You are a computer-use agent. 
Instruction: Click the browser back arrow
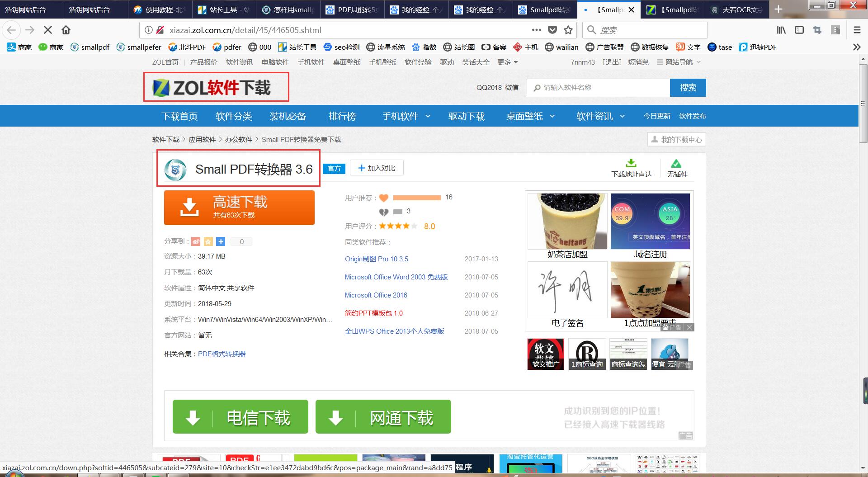11,30
